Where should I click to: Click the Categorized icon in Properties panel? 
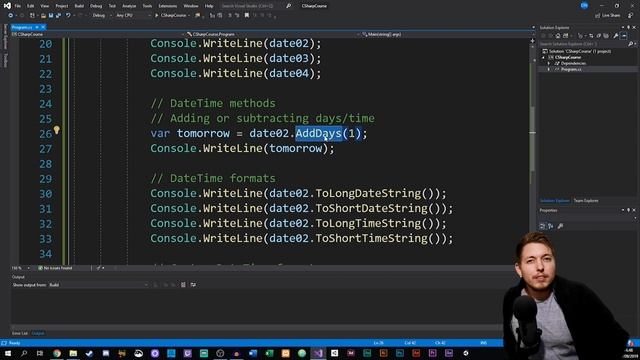(x=542, y=226)
